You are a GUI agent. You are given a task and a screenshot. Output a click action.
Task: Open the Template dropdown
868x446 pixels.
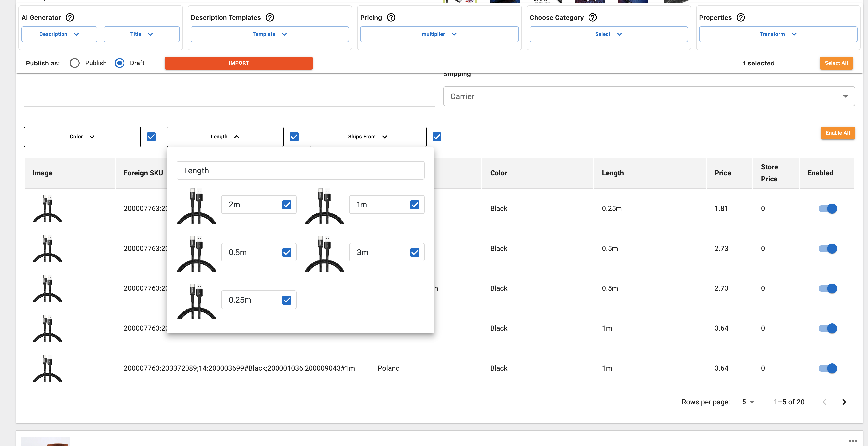[x=270, y=34]
